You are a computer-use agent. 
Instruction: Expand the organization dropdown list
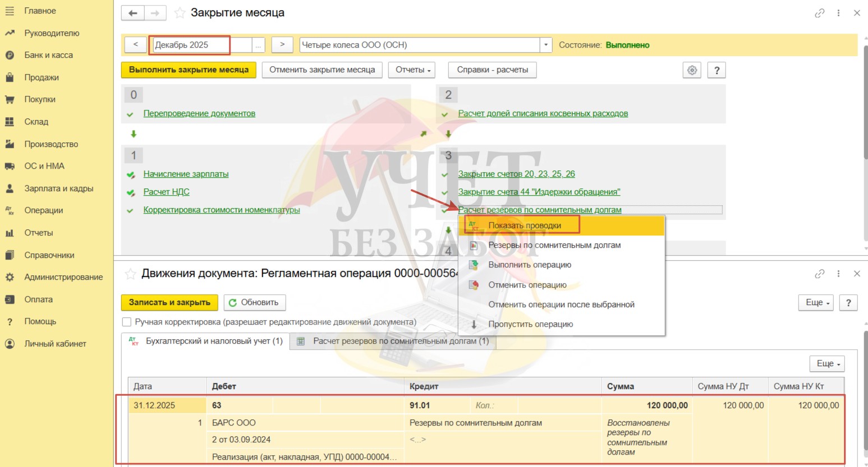545,45
